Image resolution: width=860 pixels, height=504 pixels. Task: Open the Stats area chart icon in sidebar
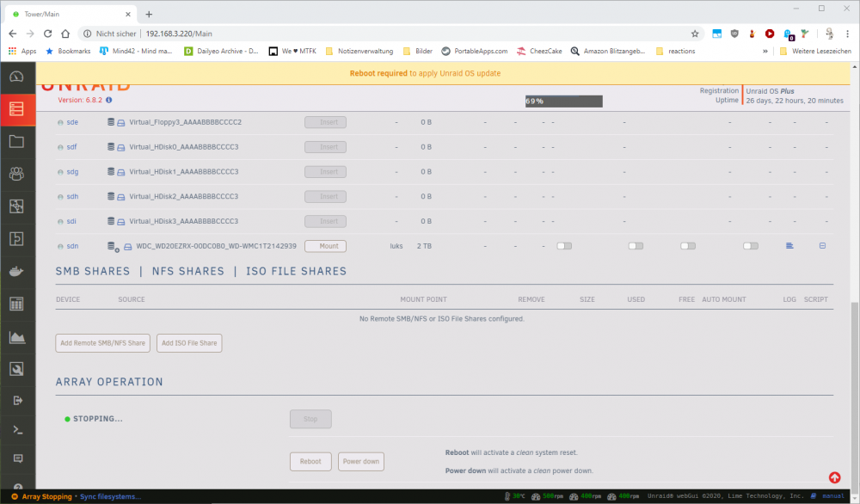coord(16,337)
